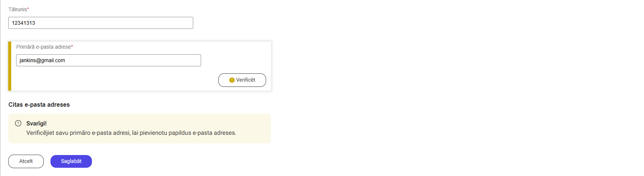
Task: Click the red asterisk after Primārā e-pasta adrese
Action: point(72,47)
